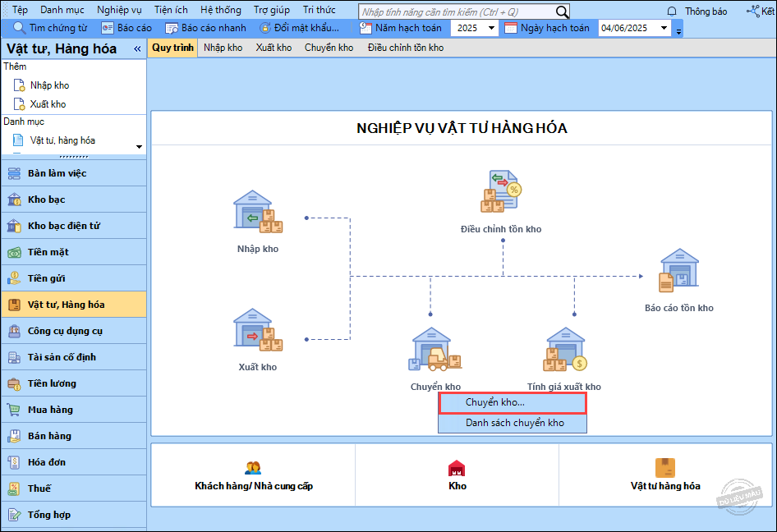
Task: Click the Tìm chứng từ magnifier icon
Action: [x=20, y=28]
